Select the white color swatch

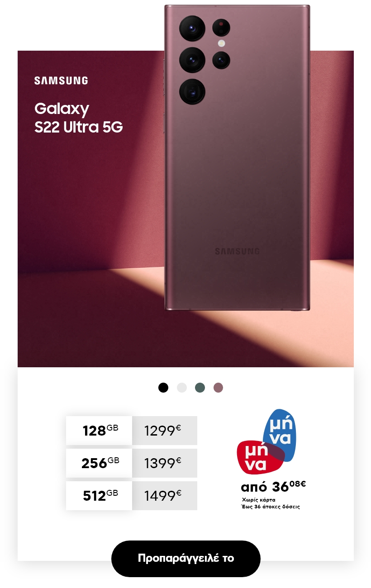pyautogui.click(x=182, y=388)
